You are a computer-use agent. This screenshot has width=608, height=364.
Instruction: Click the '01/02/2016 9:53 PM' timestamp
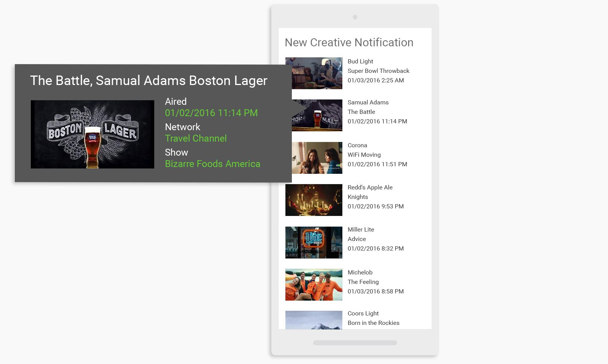[x=376, y=206]
